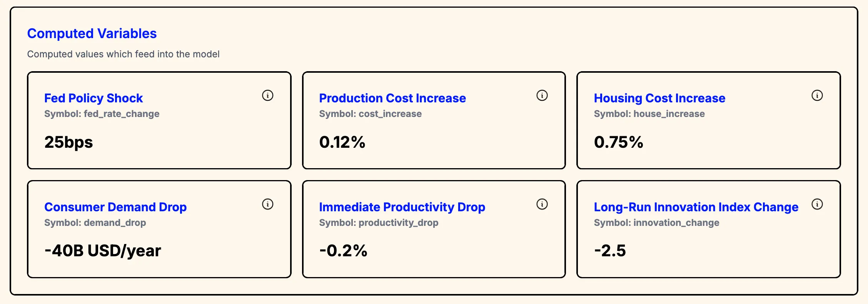View info about Consumer Demand Drop
This screenshot has height=304, width=868.
coord(267,204)
